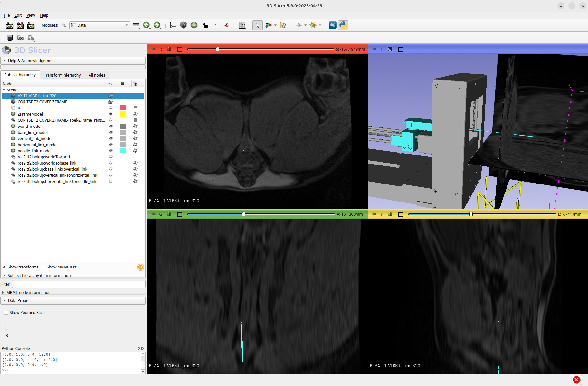Select the mouse pointer interaction mode

tap(258, 25)
